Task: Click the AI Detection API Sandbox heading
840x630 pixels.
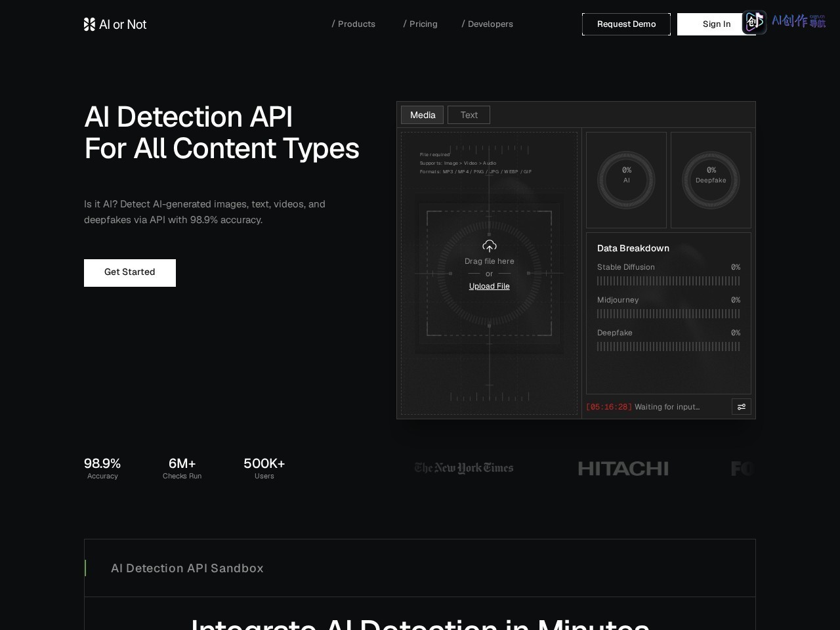Action: (x=187, y=568)
